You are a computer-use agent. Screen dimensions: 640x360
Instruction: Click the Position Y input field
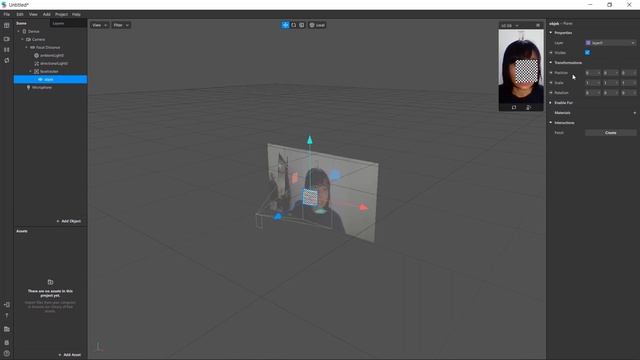(611, 73)
